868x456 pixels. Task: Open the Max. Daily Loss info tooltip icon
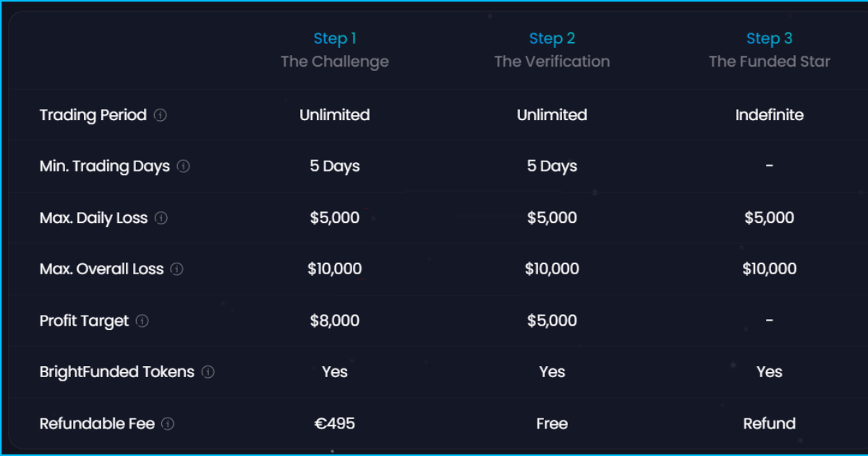(x=161, y=218)
